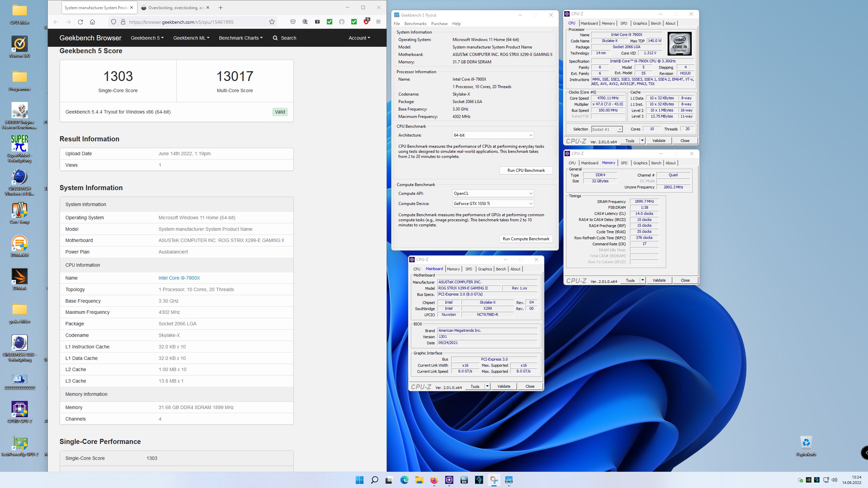868x488 pixels.
Task: Click Close button in CPU-Z Memory window
Action: pos(685,280)
